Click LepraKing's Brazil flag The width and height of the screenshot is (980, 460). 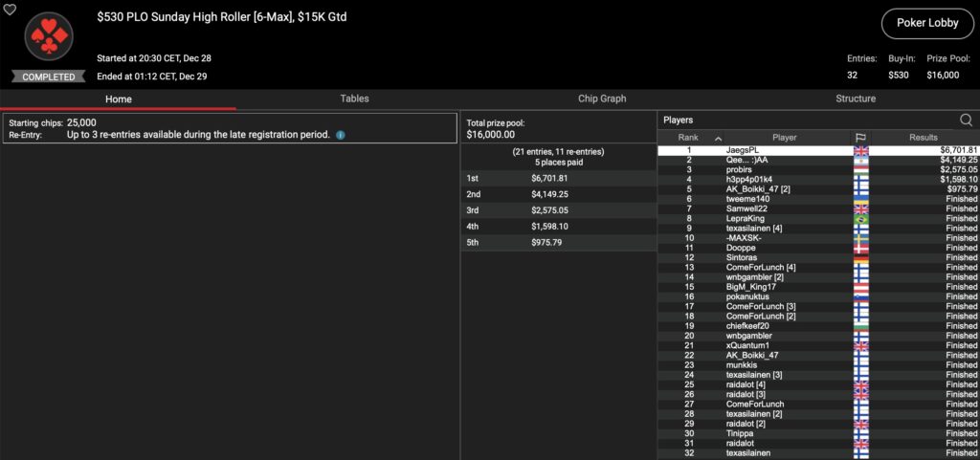(x=860, y=219)
